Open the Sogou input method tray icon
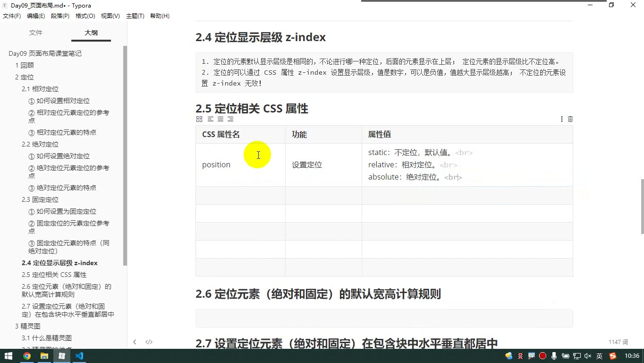Viewport: 644px width, 363px height. pyautogui.click(x=613, y=356)
